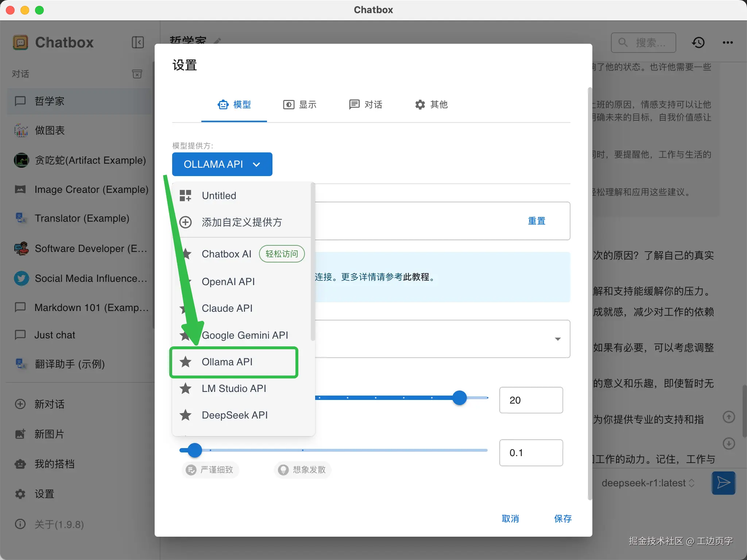Open chat history clock icon

[698, 43]
